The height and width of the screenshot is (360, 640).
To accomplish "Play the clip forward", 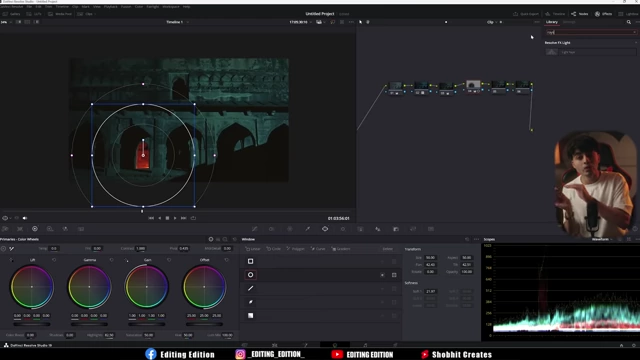I will tap(175, 218).
